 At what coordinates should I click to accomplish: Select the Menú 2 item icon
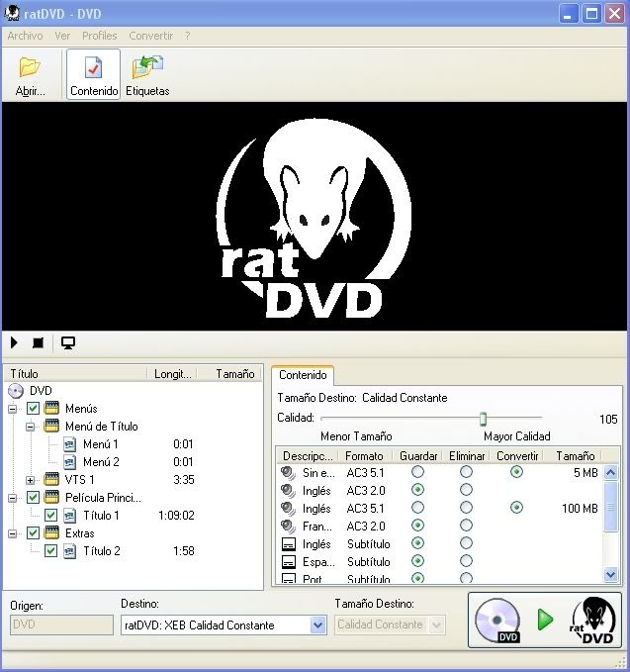(x=69, y=462)
